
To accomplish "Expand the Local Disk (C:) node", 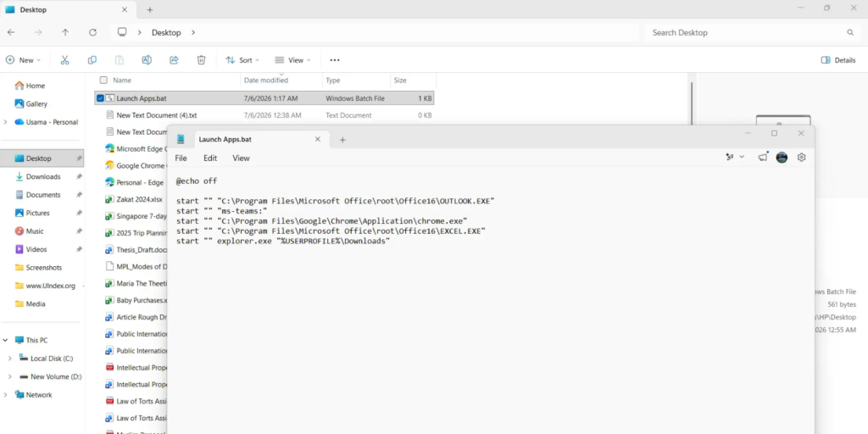I will pyautogui.click(x=10, y=359).
